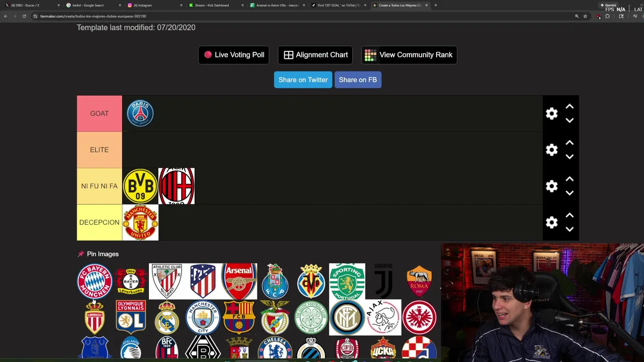Image resolution: width=644 pixels, height=362 pixels.
Task: Open a new browser tab
Action: click(436, 5)
